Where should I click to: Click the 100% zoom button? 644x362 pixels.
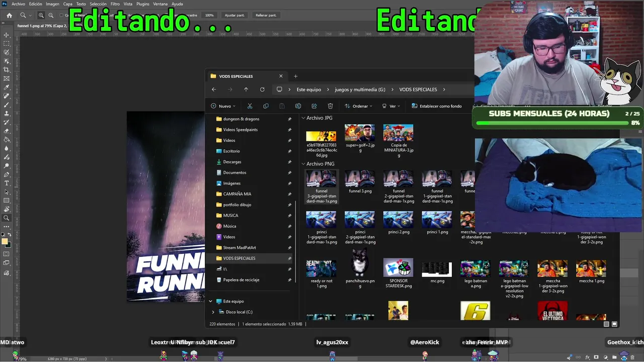209,15
